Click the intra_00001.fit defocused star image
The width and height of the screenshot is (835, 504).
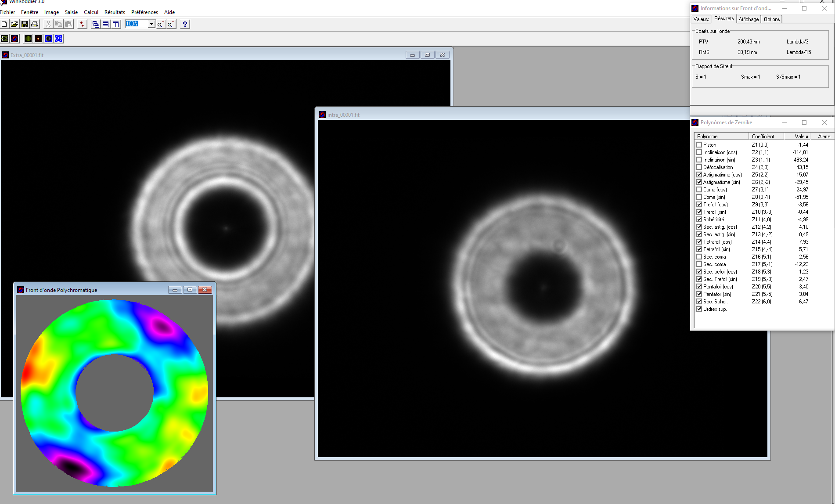[x=542, y=288]
